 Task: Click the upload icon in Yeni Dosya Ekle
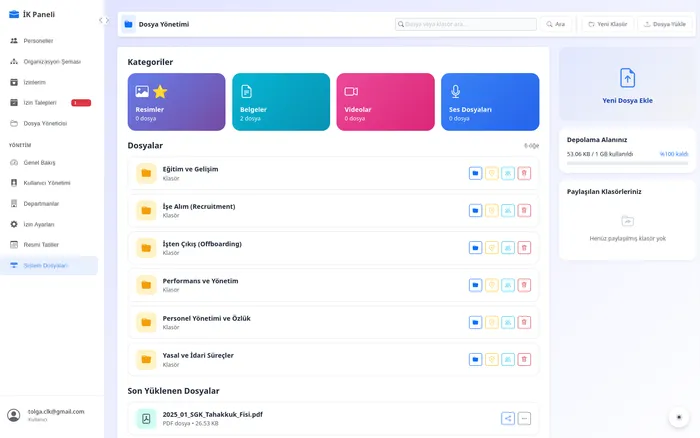(x=627, y=78)
